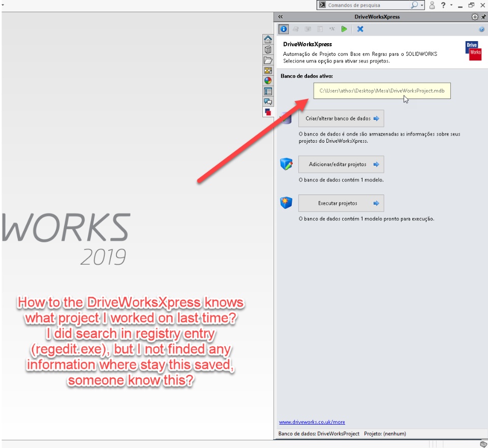Restore the SOLIDWORKS window
The width and height of the screenshot is (488, 448).
click(471, 5)
